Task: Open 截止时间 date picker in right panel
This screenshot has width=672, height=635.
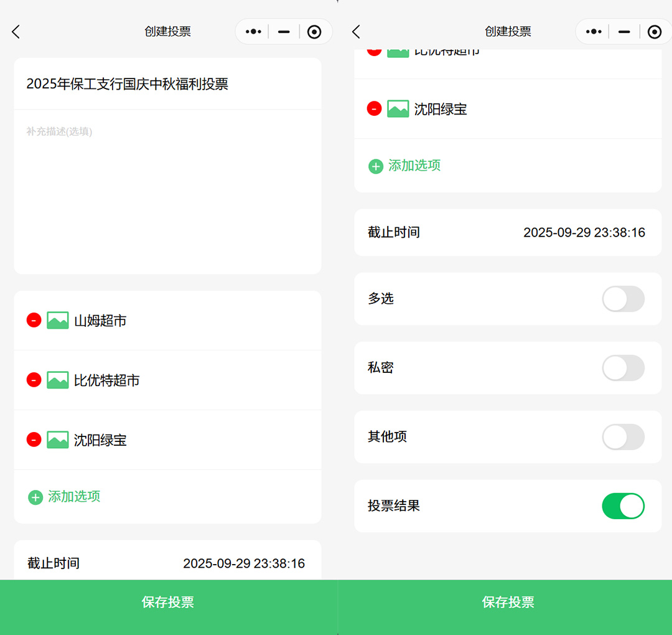Action: [x=584, y=233]
